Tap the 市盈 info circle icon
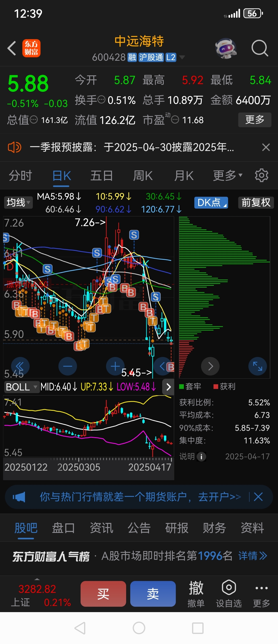The width and height of the screenshot is (278, 644). pyautogui.click(x=175, y=120)
